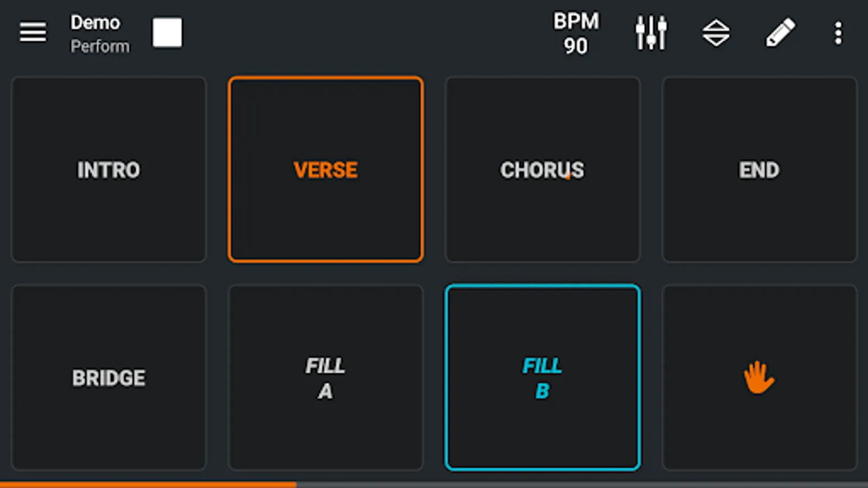Click the 'Perform' subtitle label
The image size is (868, 488).
coord(100,47)
